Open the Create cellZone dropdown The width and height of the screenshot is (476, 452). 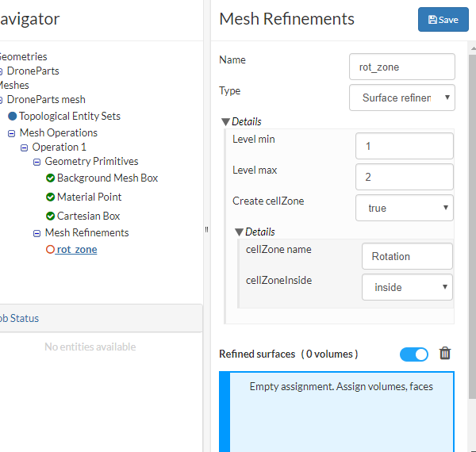tap(405, 208)
